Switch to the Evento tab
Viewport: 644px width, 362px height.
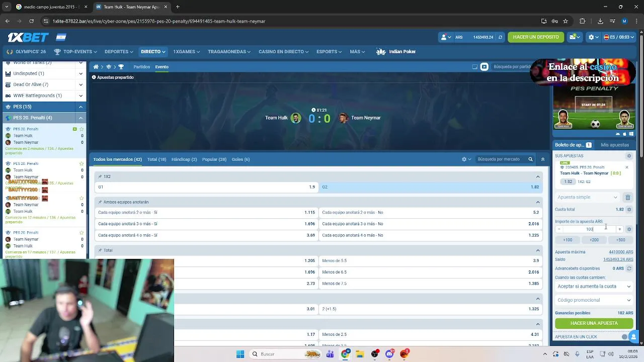(162, 67)
